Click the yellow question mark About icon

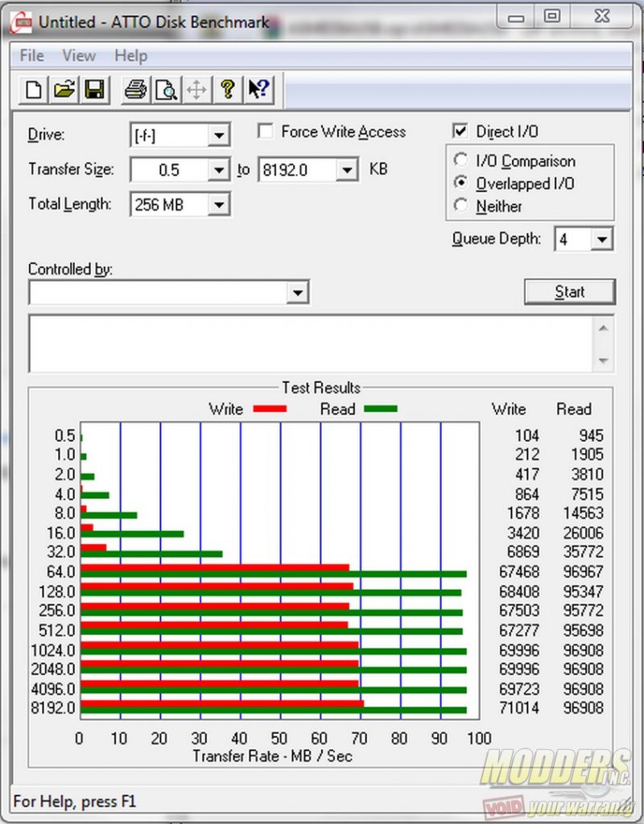(228, 90)
